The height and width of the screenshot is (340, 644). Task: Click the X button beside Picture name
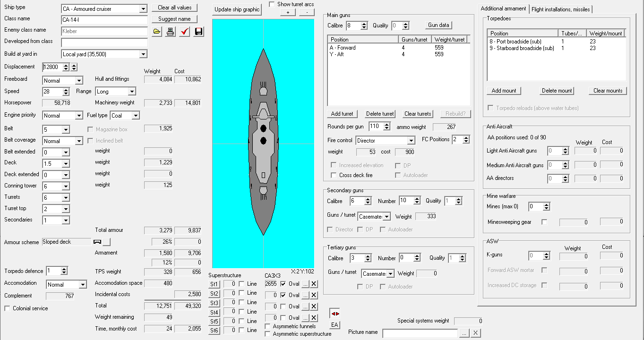476,333
